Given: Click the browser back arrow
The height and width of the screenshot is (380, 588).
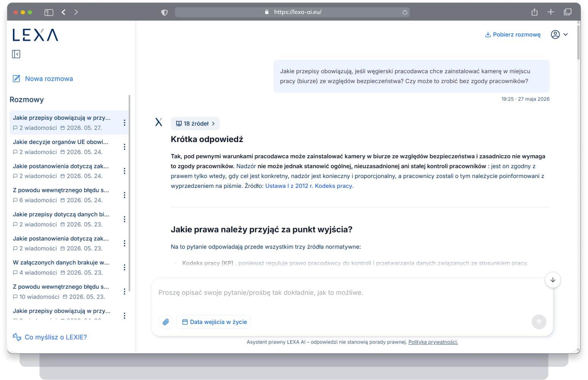Looking at the screenshot, I should (x=63, y=12).
